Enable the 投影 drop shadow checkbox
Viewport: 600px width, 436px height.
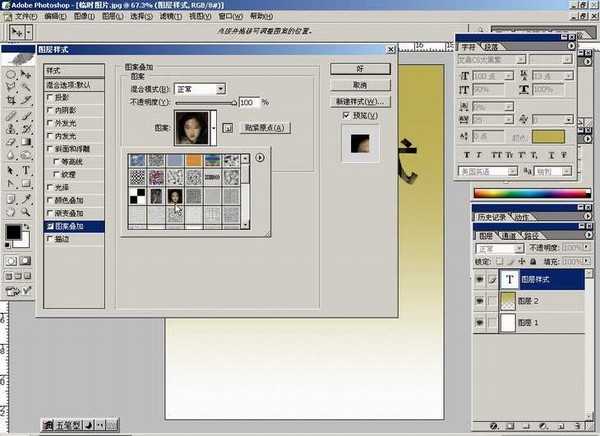pyautogui.click(x=50, y=98)
